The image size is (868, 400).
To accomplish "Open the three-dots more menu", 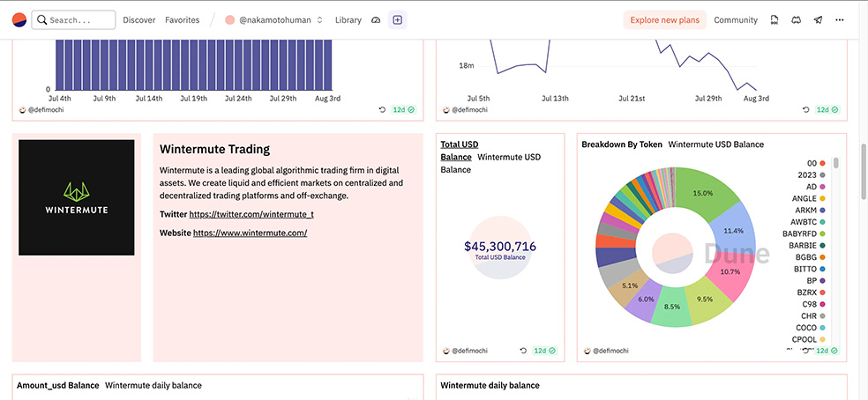I will pyautogui.click(x=840, y=20).
